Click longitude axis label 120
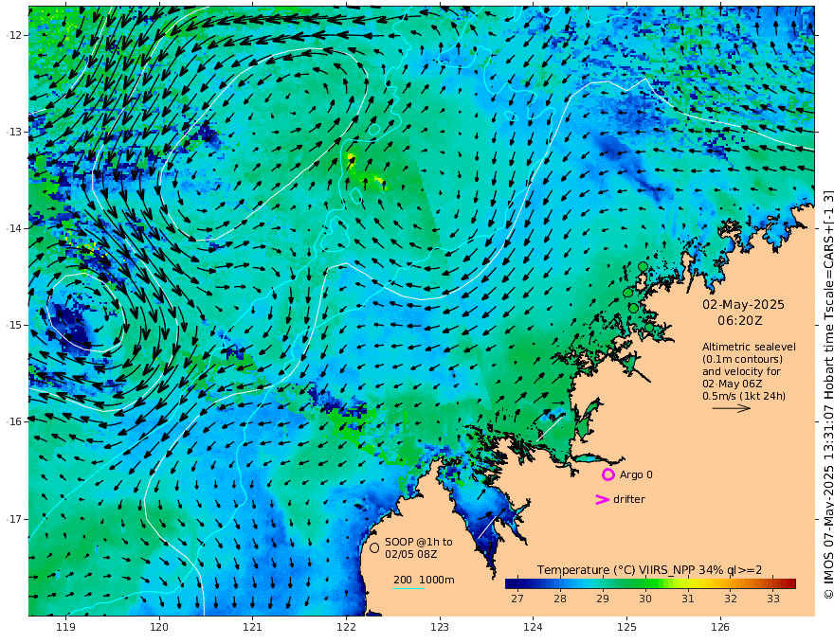 tap(159, 627)
